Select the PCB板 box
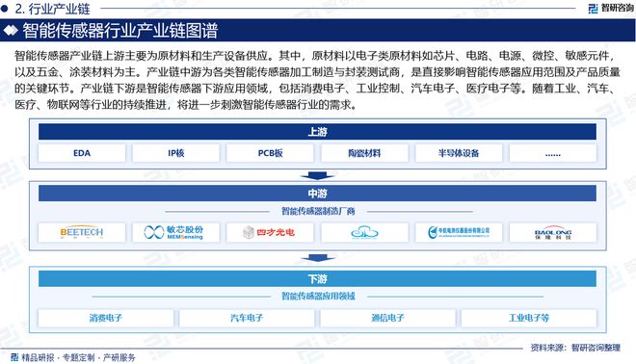 coord(270,153)
